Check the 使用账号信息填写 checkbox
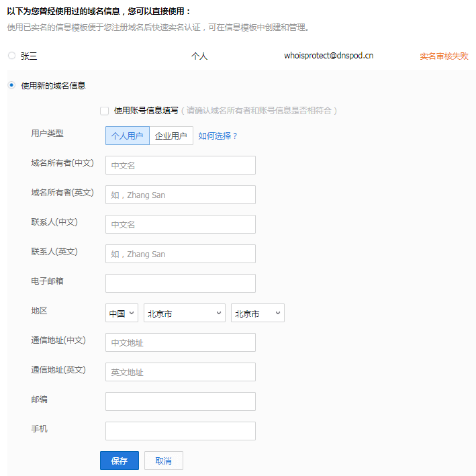Screen dimensions: 476x476 click(104, 111)
